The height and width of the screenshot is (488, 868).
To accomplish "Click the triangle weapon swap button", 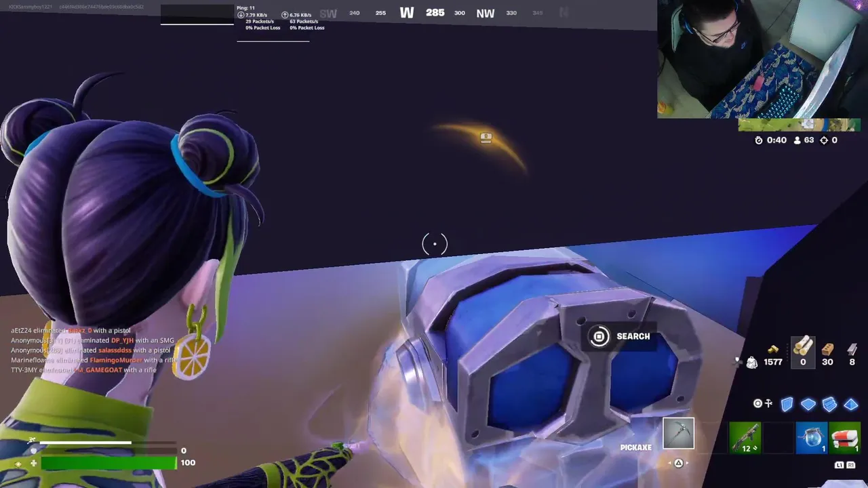I will point(678,463).
